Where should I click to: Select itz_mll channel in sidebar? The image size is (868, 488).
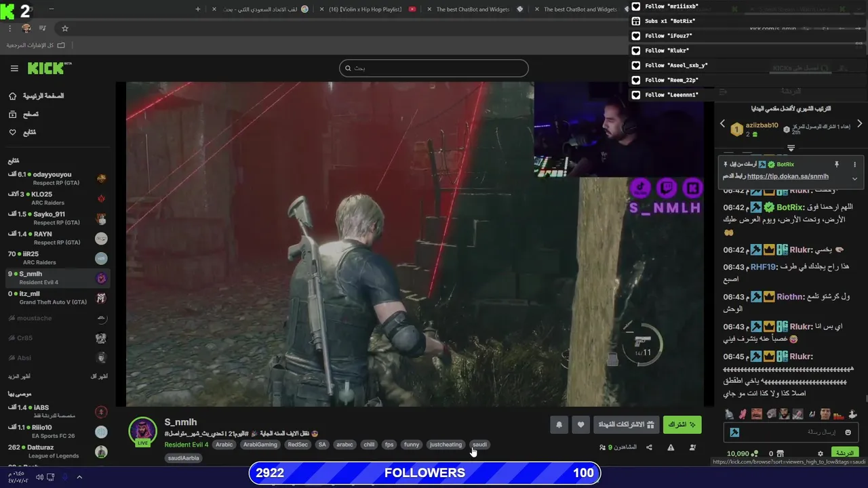point(57,298)
